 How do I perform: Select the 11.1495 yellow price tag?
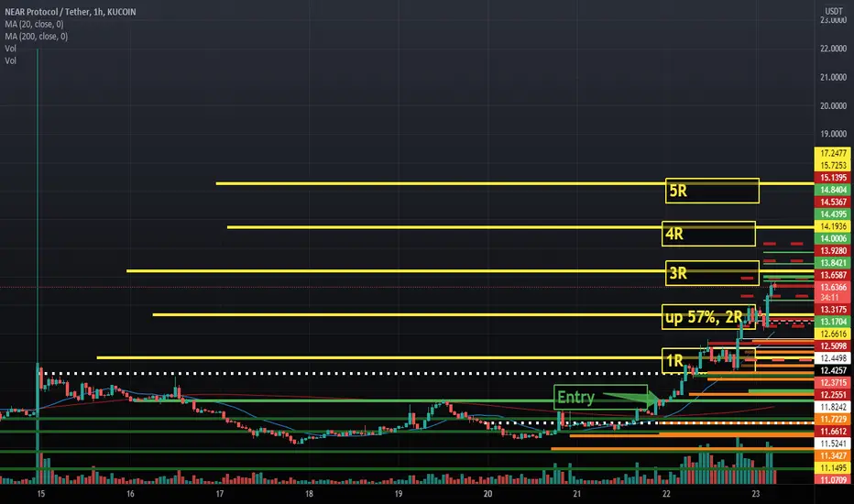pos(833,468)
